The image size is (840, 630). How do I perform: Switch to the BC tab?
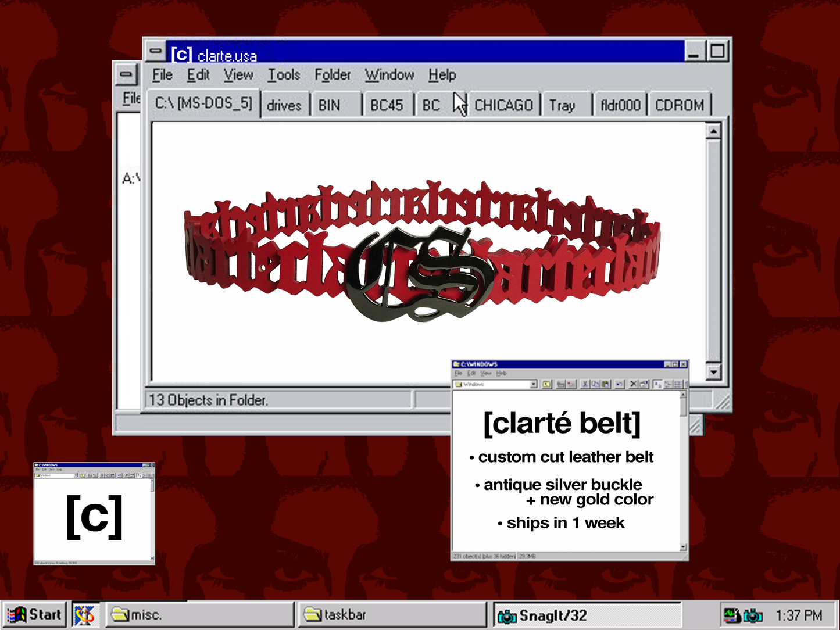coord(439,105)
